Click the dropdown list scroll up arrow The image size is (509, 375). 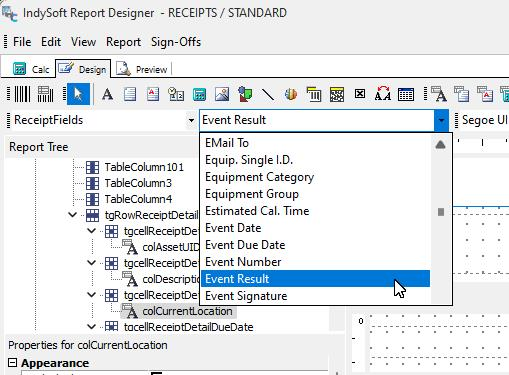(440, 144)
